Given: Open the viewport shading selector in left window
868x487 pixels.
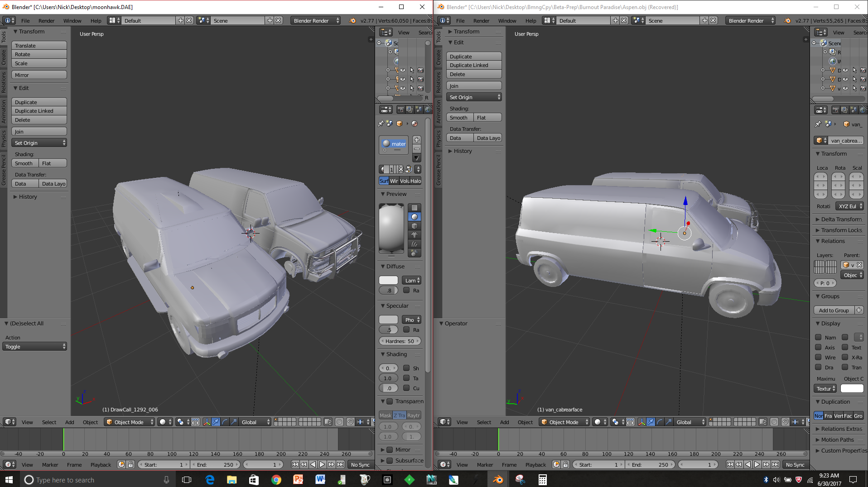Looking at the screenshot, I should pos(165,422).
